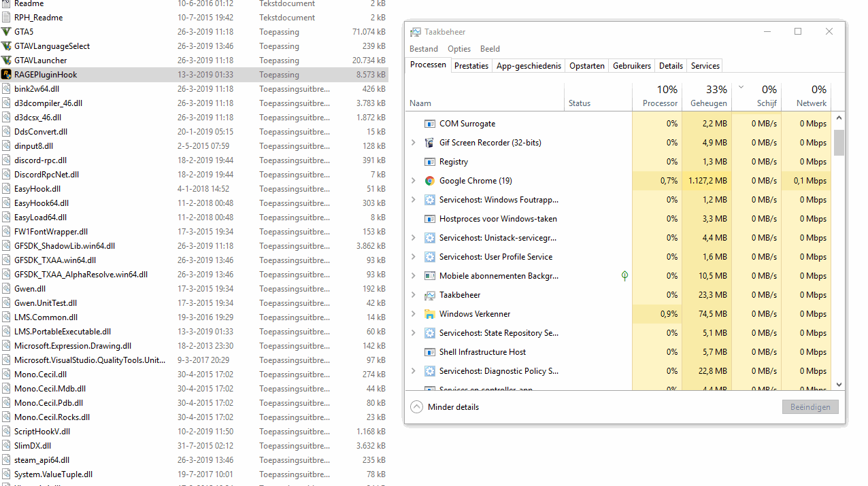
Task: Switch to the Prestaties tab
Action: click(x=471, y=66)
